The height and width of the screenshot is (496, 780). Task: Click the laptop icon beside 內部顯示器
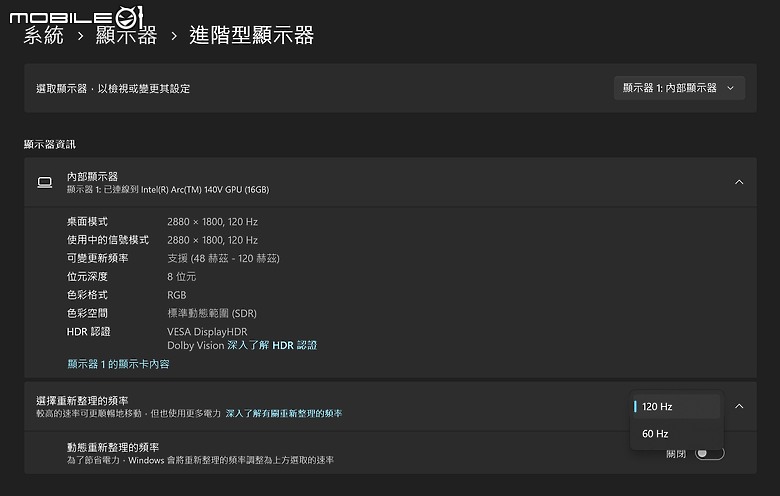click(45, 183)
